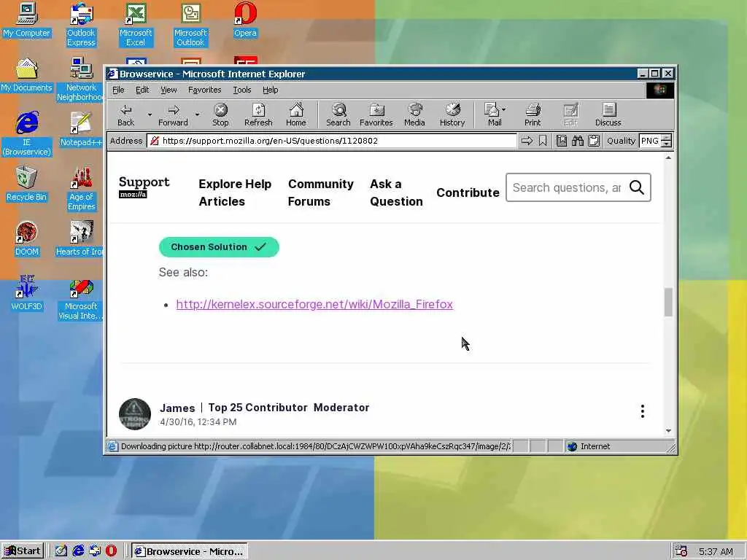The height and width of the screenshot is (560, 747).
Task: Click the page vertical scrollbar thumb
Action: (668, 302)
